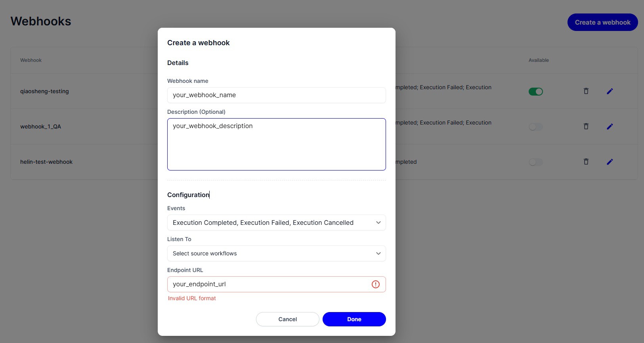Enable the webhook_1_QA Available toggle
The height and width of the screenshot is (343, 644).
536,127
